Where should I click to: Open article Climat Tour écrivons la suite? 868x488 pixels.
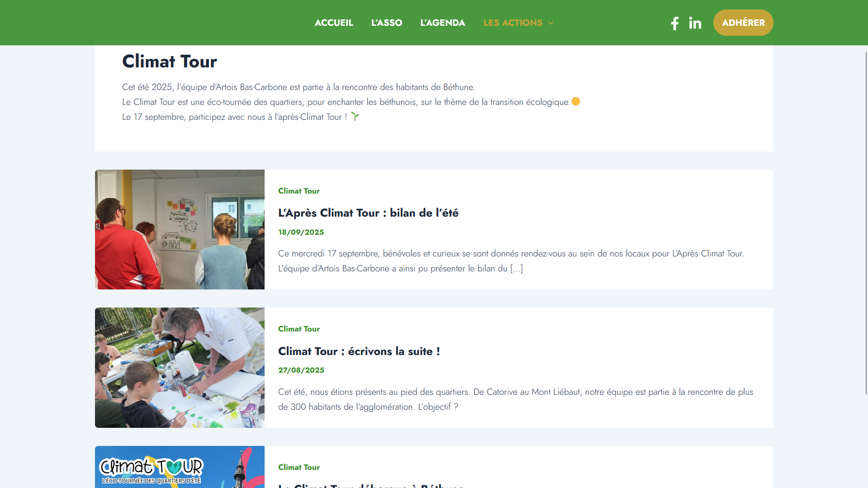[x=359, y=351]
